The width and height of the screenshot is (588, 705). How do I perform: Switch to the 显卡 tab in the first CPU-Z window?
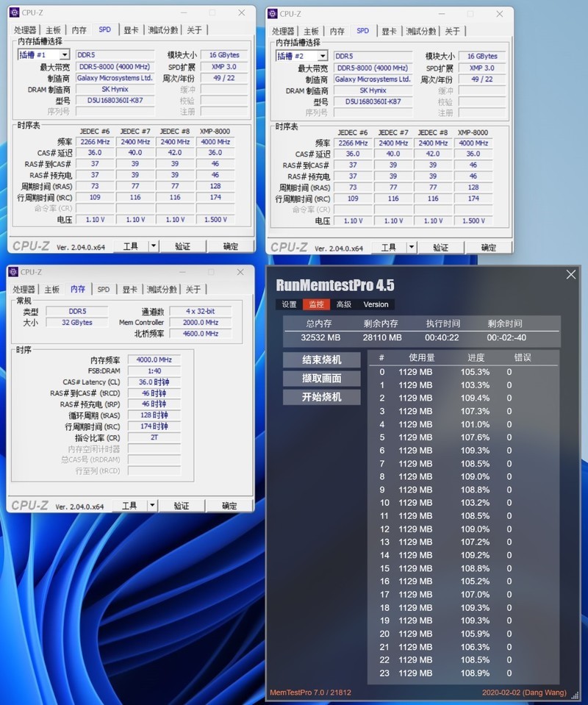coord(132,29)
